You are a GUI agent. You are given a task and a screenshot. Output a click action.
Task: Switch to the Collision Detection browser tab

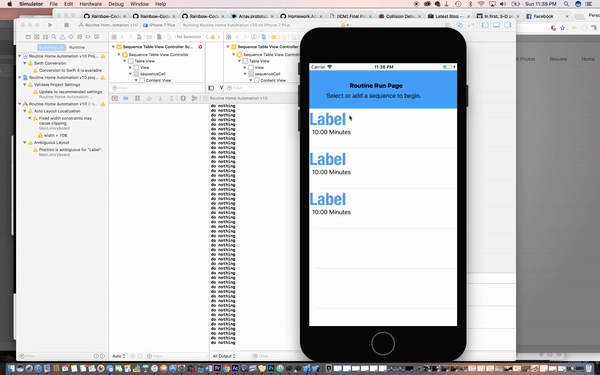coord(400,16)
